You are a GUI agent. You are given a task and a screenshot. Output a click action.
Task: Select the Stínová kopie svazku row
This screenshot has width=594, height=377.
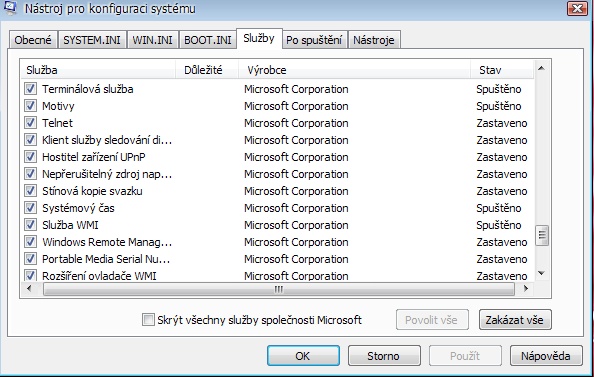(278, 191)
